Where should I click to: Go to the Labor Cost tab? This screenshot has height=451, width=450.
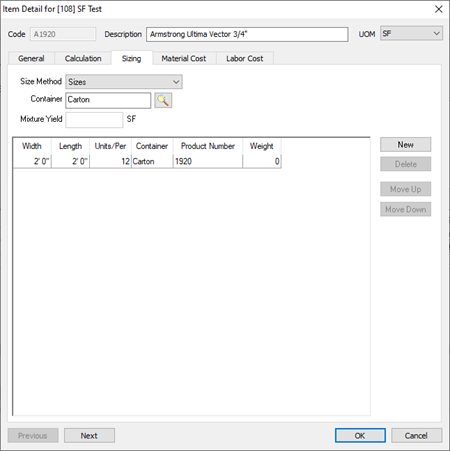(245, 58)
